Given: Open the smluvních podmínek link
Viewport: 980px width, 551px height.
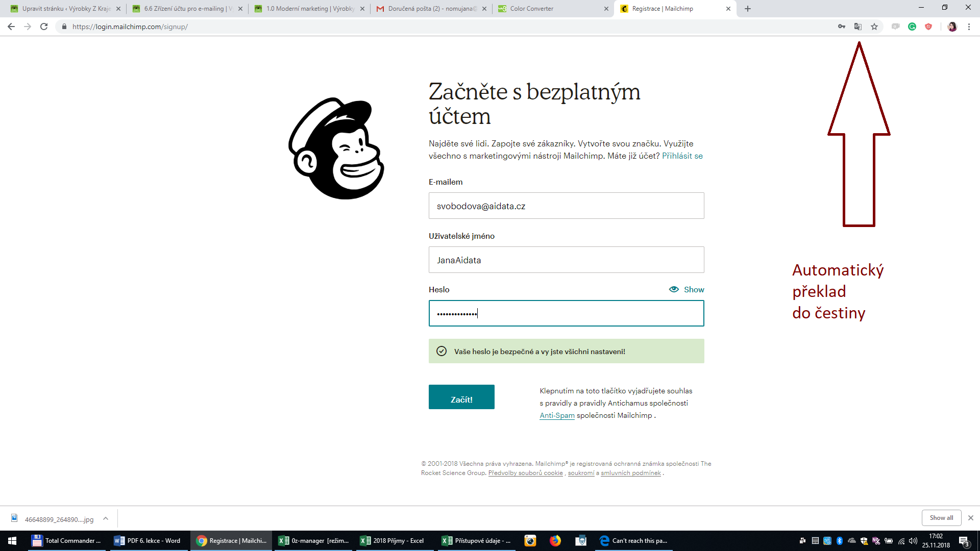Looking at the screenshot, I should coord(631,473).
